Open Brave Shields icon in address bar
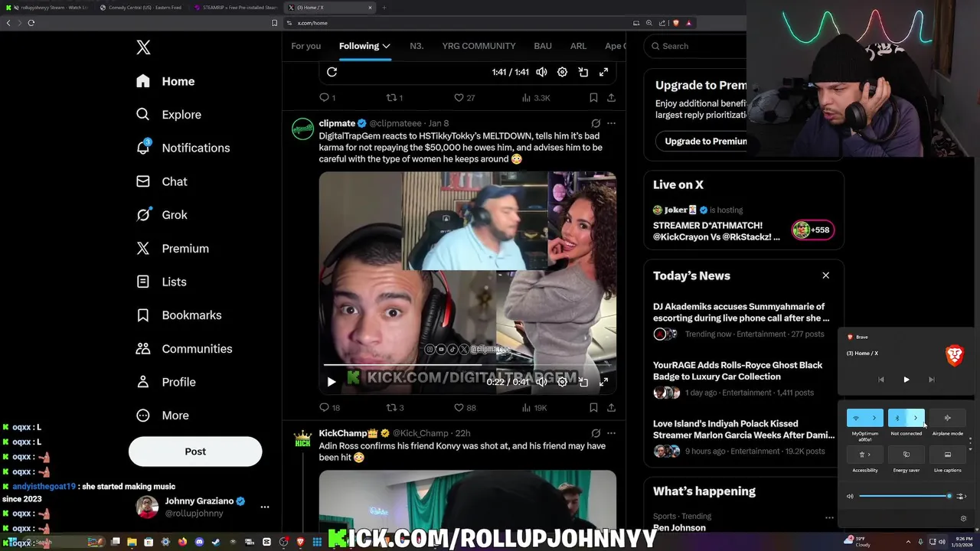The width and height of the screenshot is (980, 551). 675,23
